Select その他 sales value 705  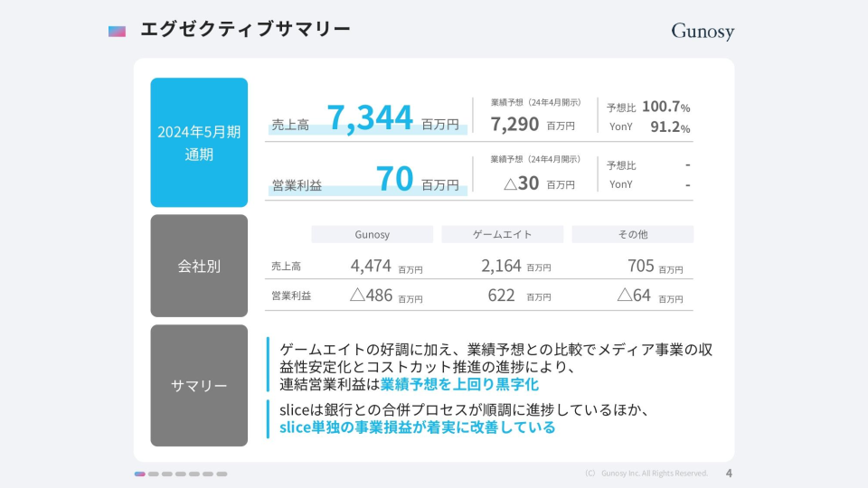click(x=640, y=266)
